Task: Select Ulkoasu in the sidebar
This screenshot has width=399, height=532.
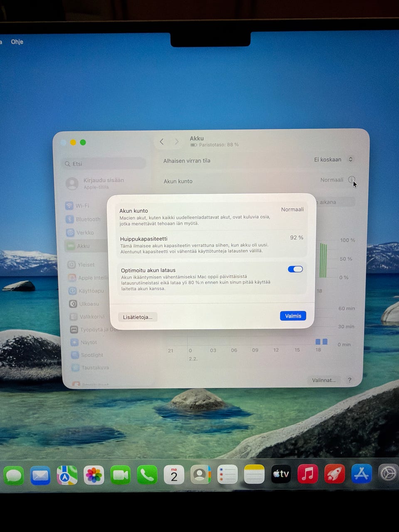Action: tap(84, 304)
